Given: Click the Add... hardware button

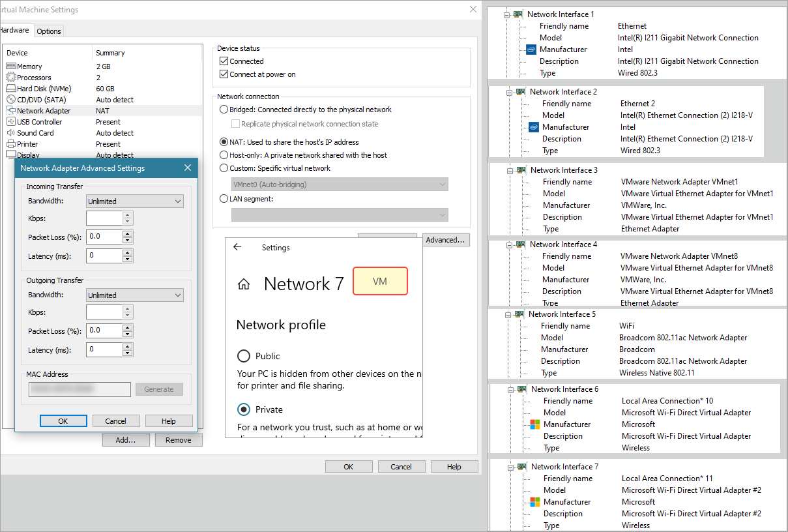Looking at the screenshot, I should tap(126, 440).
